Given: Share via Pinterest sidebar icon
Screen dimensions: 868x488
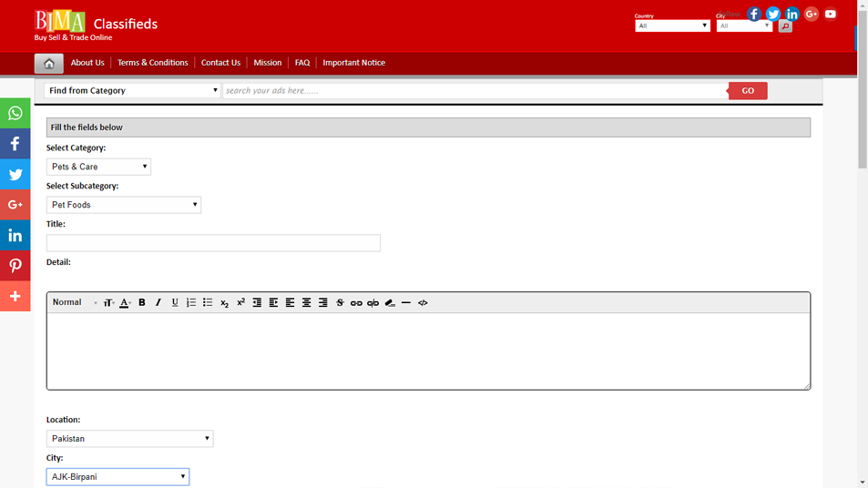Looking at the screenshot, I should pos(15,266).
